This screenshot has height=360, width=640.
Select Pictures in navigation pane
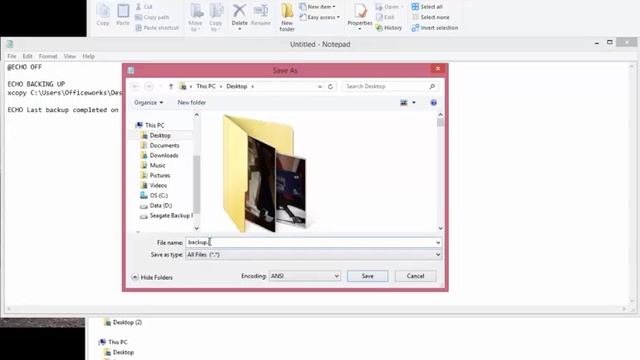160,175
